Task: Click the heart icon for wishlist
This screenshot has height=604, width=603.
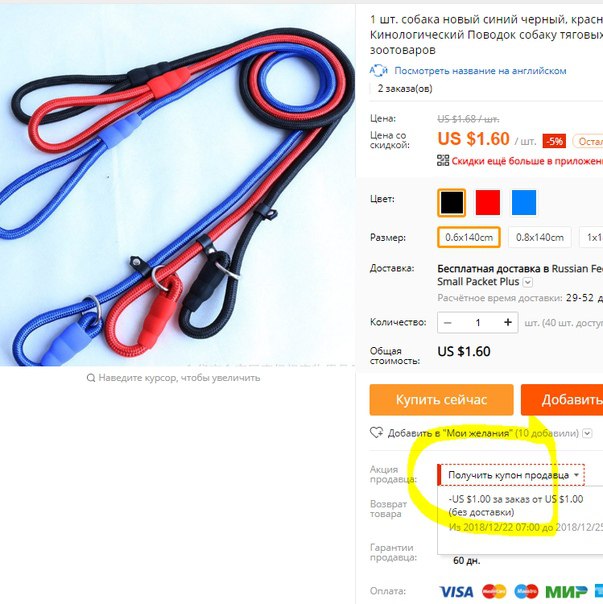Action: point(376,433)
